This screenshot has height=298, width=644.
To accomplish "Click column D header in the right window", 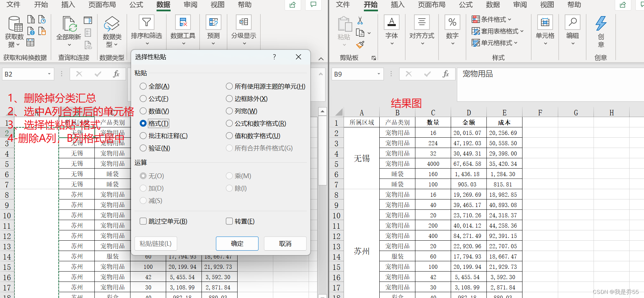I will [469, 113].
